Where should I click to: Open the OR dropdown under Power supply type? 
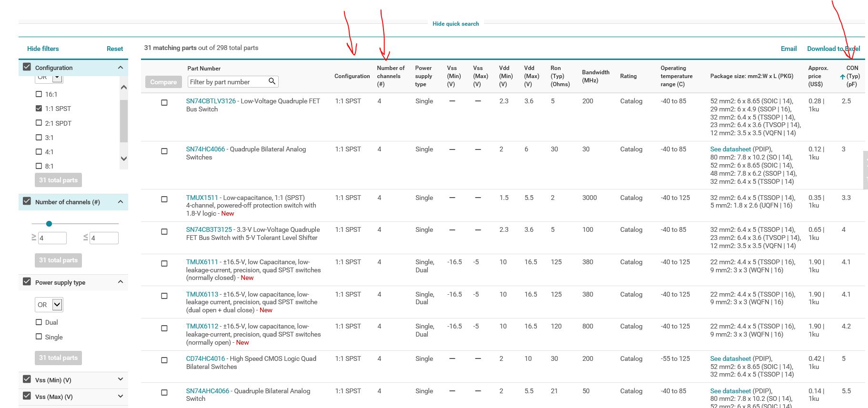pyautogui.click(x=50, y=305)
